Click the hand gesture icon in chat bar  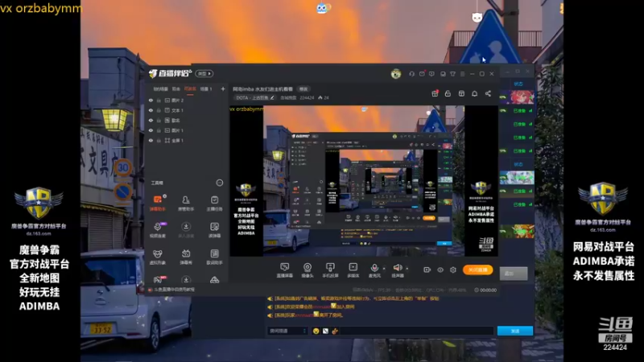point(335,331)
